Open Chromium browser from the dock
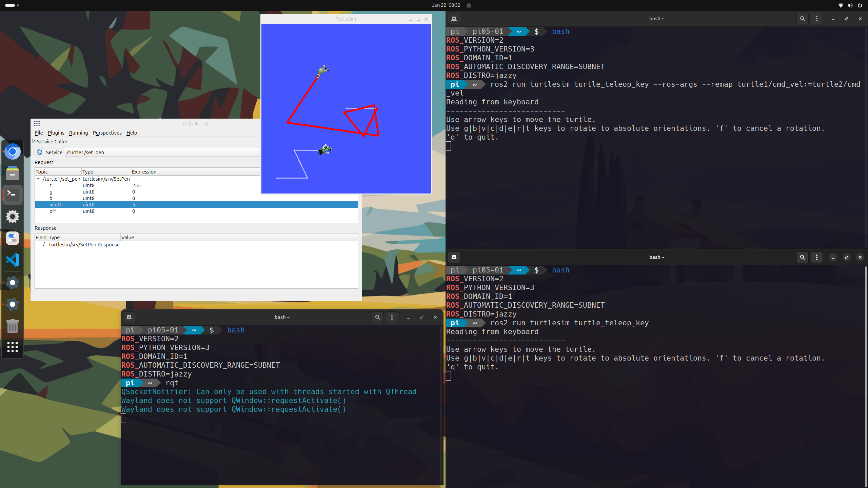 [13, 151]
